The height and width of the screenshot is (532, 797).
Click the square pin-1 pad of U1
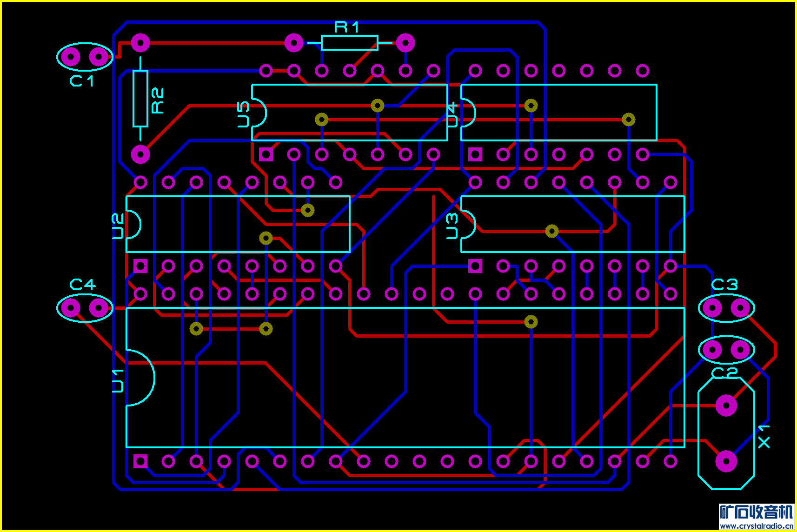[140, 461]
